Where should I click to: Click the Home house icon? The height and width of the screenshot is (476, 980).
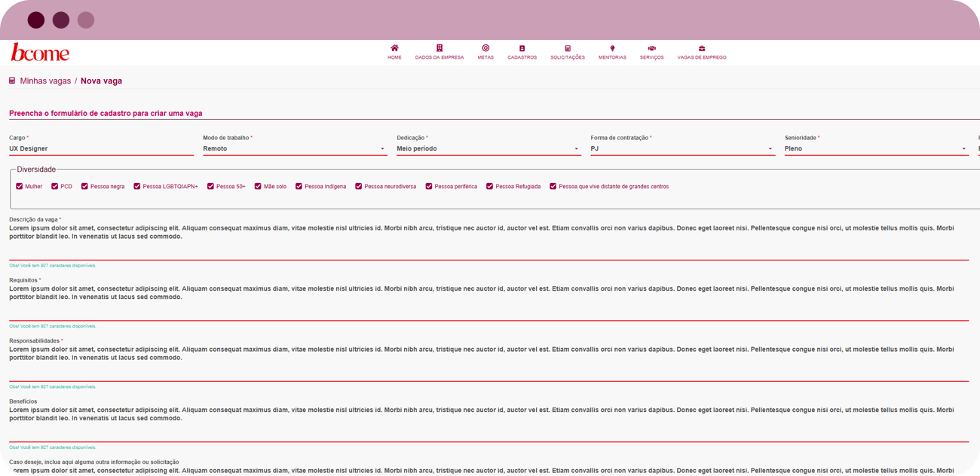tap(394, 48)
